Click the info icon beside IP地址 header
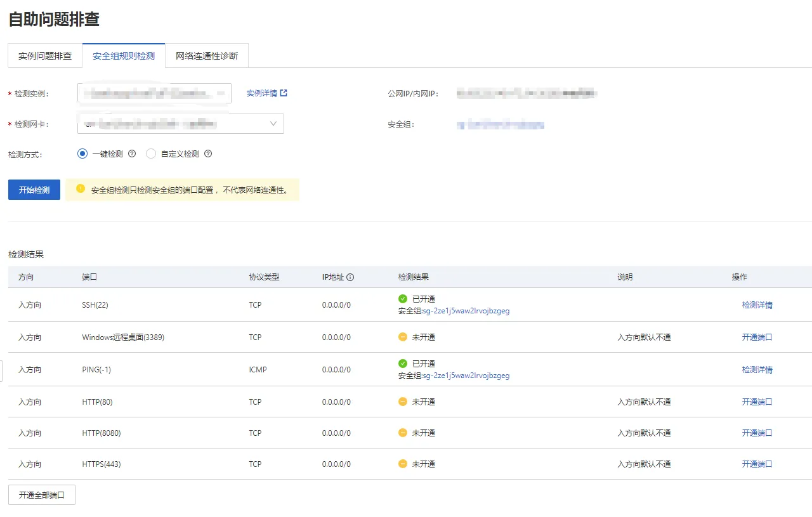 (x=350, y=277)
